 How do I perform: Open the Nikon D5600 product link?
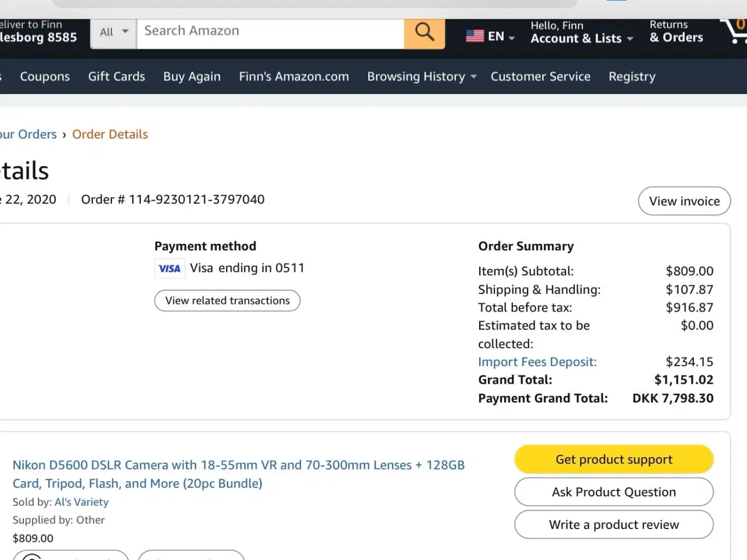click(239, 474)
